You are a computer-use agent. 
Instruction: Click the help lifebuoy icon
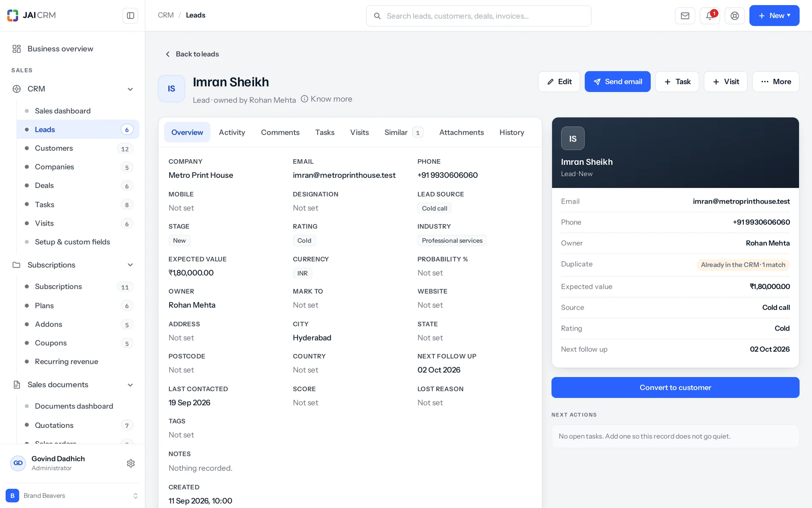tap(735, 16)
